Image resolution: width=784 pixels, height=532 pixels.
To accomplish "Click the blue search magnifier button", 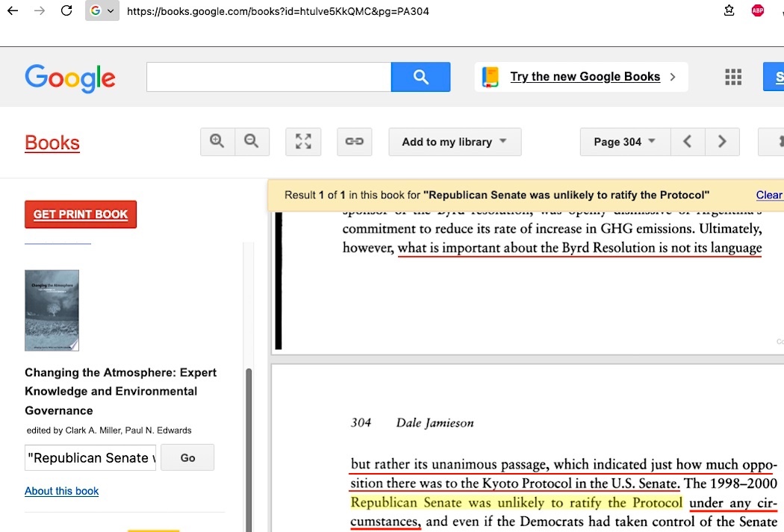I will [420, 77].
